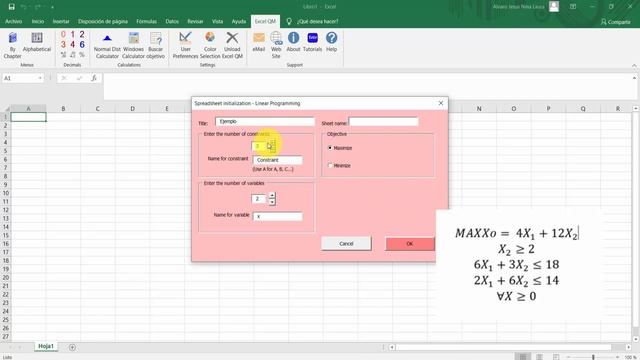
Task: Click the Name for constraint field
Action: tap(278, 160)
